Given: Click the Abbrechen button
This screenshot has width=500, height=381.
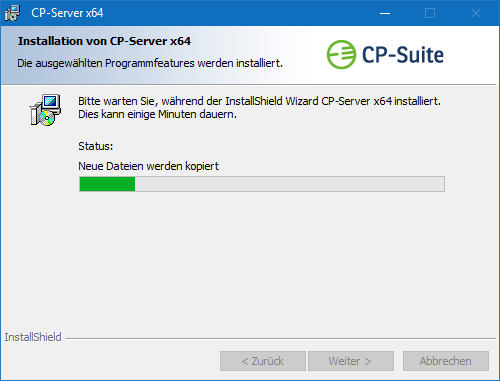Looking at the screenshot, I should [446, 361].
